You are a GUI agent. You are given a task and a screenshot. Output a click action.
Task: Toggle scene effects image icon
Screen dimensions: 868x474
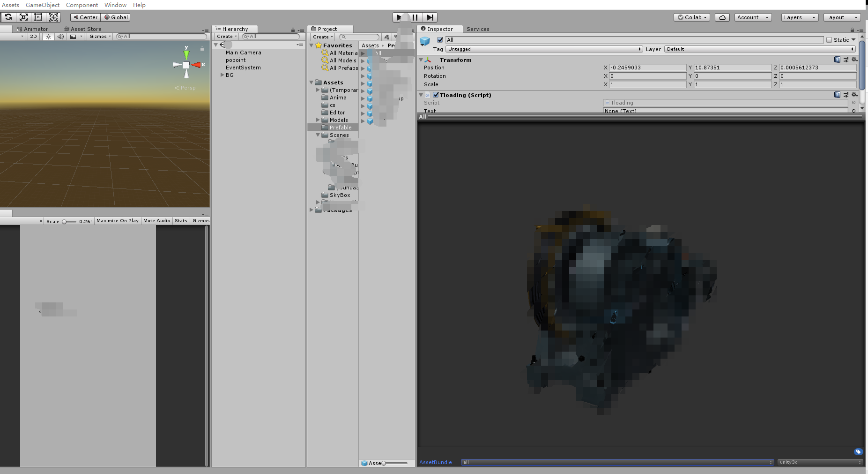coord(73,37)
